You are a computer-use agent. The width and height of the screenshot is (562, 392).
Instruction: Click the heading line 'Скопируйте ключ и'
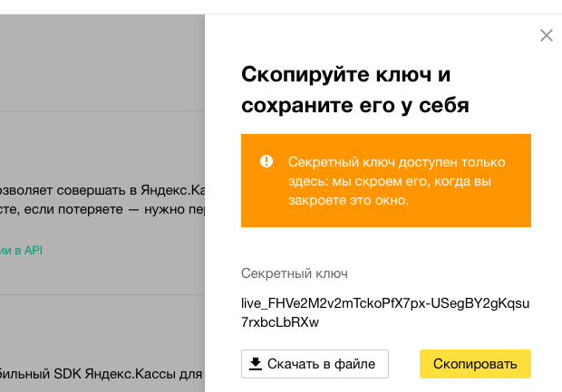pyautogui.click(x=345, y=74)
